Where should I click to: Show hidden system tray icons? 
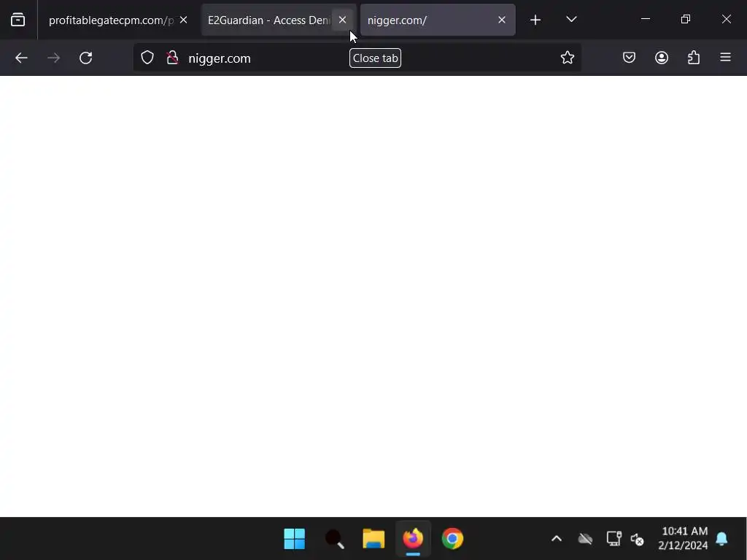tap(557, 539)
